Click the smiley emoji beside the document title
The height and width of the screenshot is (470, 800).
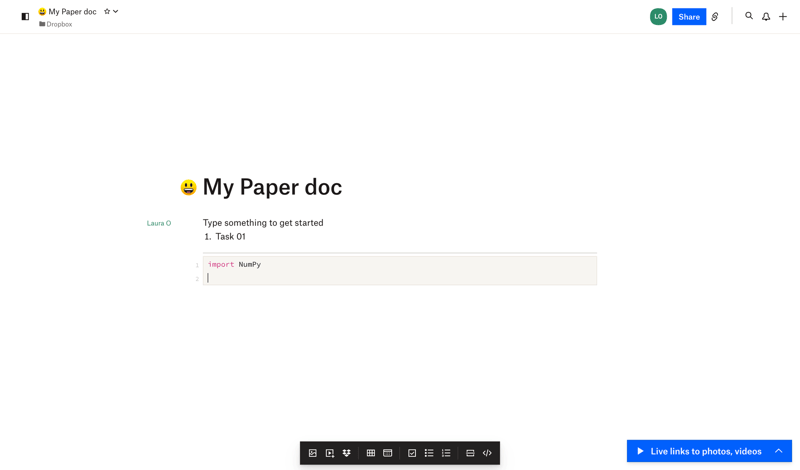(x=188, y=187)
